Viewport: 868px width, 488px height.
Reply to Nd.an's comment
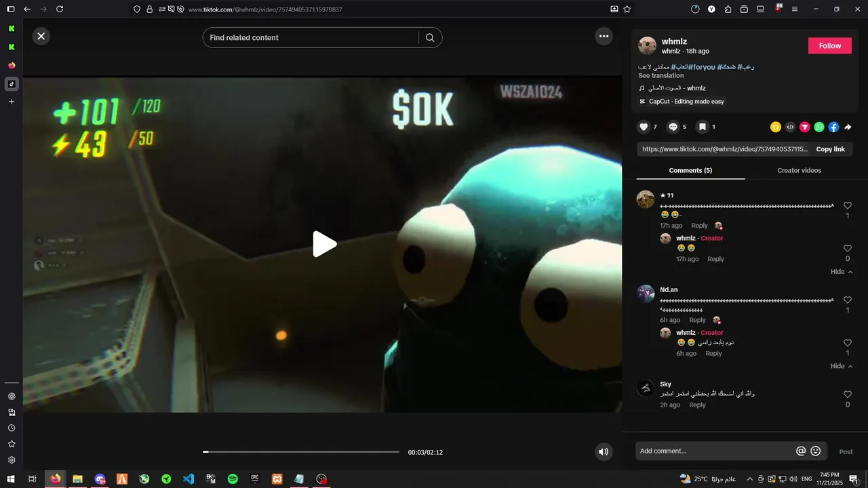[697, 320]
